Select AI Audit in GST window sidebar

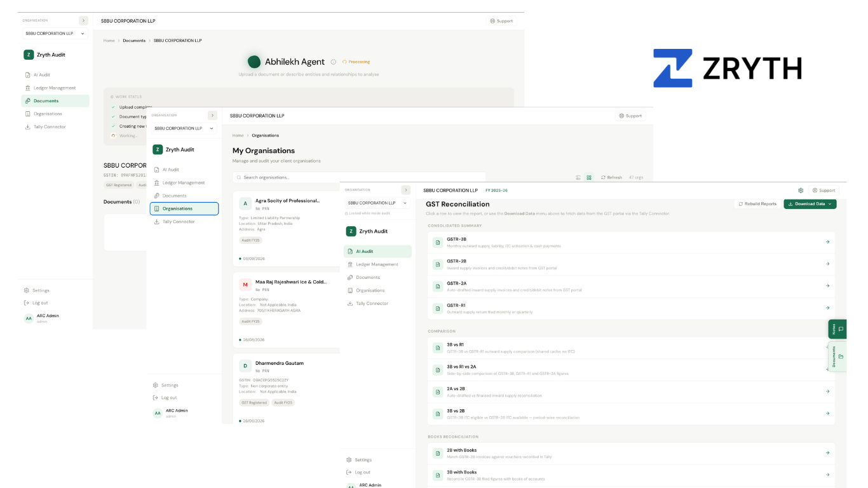pyautogui.click(x=377, y=252)
